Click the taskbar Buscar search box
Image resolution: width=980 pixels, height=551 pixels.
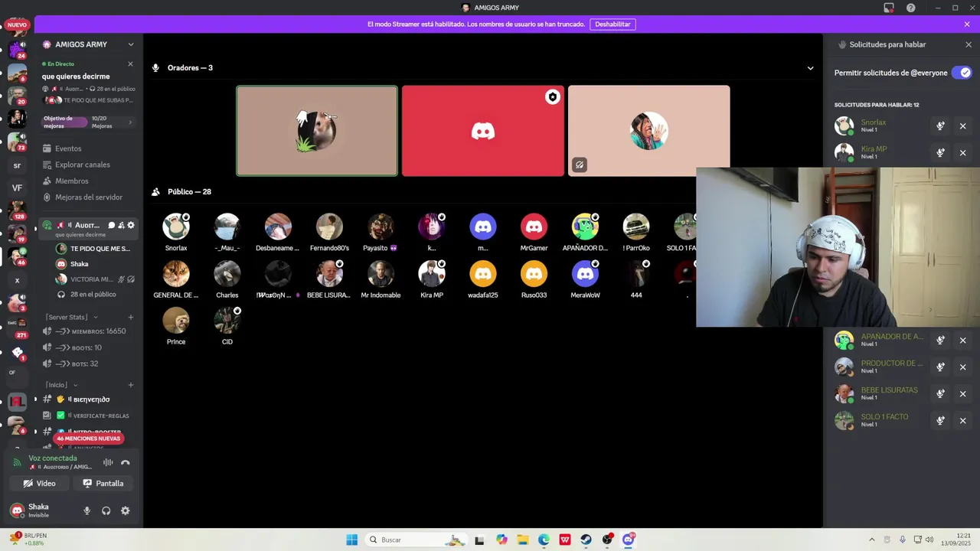[416, 540]
